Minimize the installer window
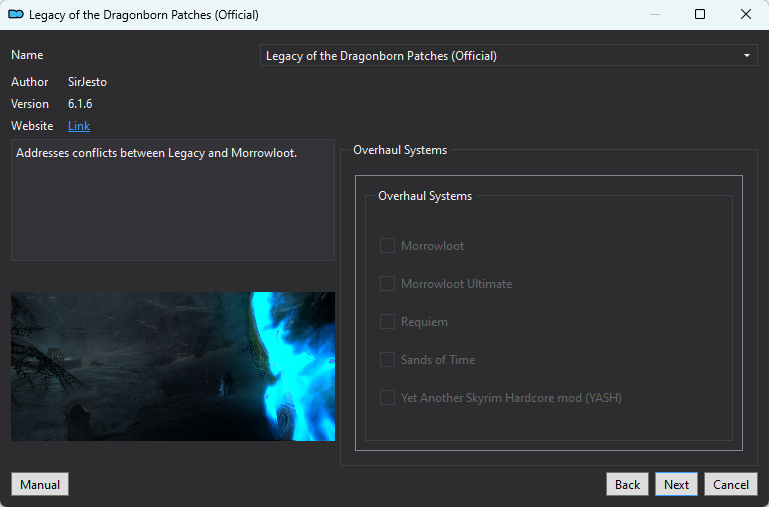Image resolution: width=769 pixels, height=507 pixels. click(x=655, y=14)
